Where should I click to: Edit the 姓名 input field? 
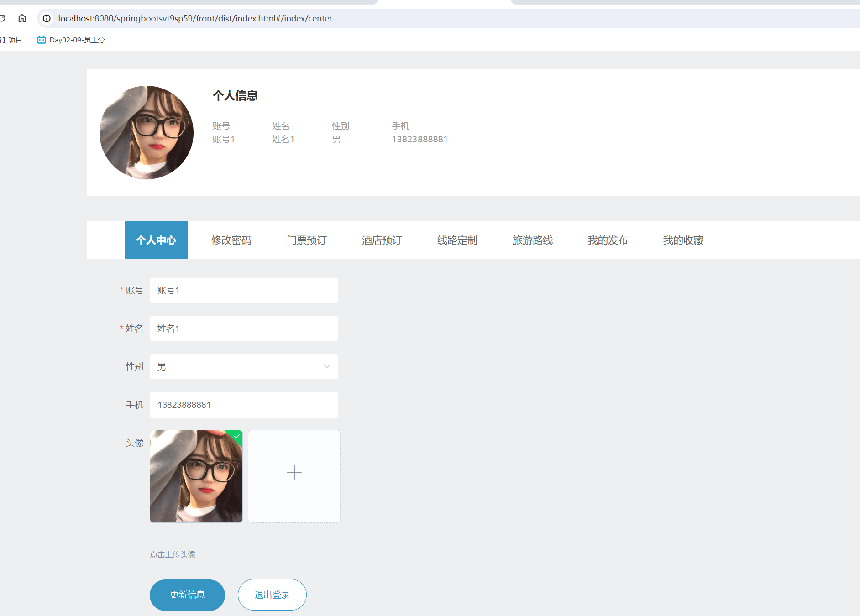click(244, 329)
